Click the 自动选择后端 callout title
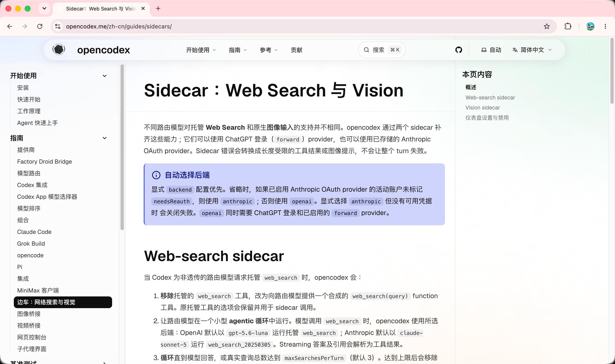The image size is (615, 364). point(187,175)
